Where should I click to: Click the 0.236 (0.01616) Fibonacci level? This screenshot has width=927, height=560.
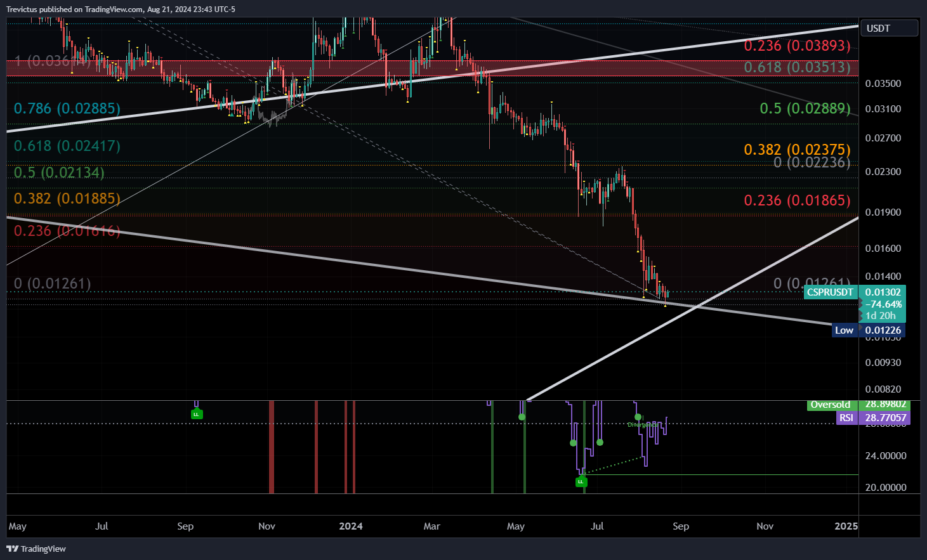click(67, 231)
